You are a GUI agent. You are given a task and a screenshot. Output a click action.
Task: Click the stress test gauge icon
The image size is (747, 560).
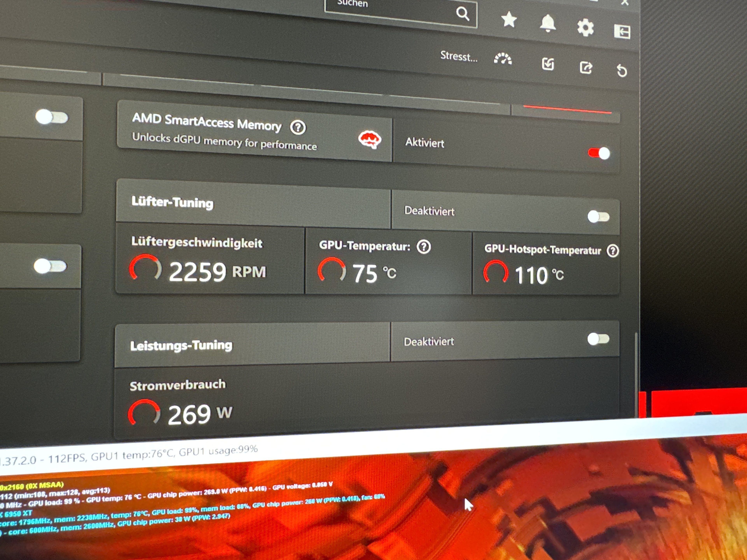click(502, 59)
